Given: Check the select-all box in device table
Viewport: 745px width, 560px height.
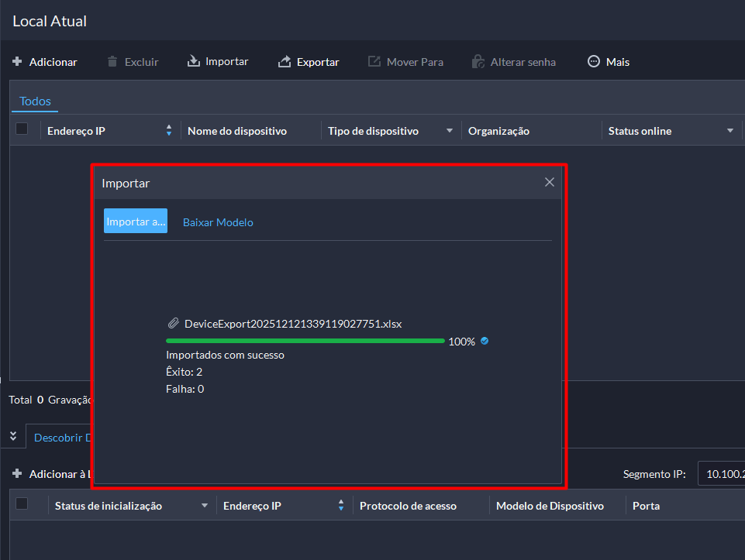Looking at the screenshot, I should click(22, 129).
